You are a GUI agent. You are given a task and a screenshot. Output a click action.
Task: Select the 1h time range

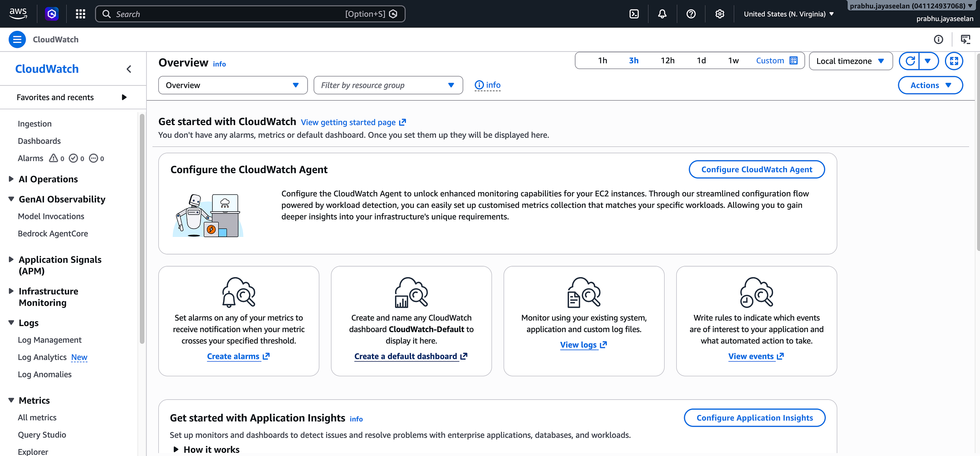602,60
